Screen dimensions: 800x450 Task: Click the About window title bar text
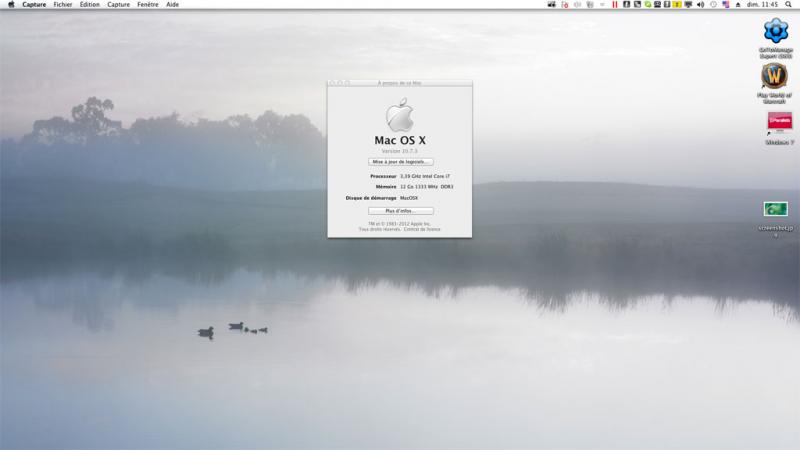[399, 83]
